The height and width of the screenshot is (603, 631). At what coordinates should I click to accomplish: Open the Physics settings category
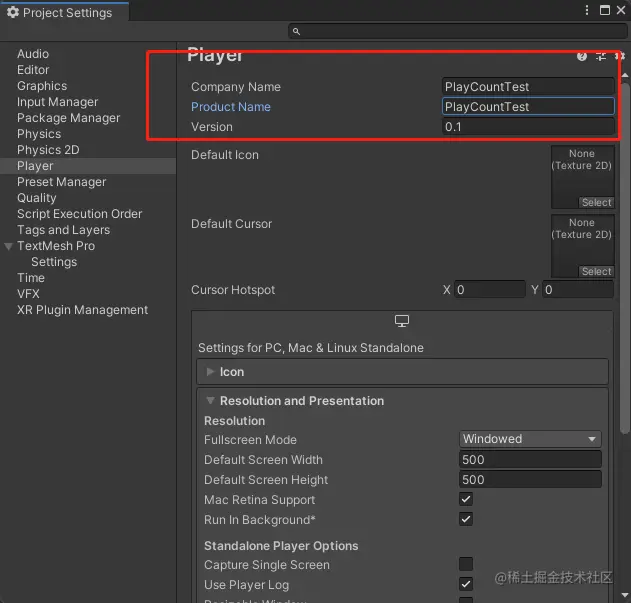point(39,134)
